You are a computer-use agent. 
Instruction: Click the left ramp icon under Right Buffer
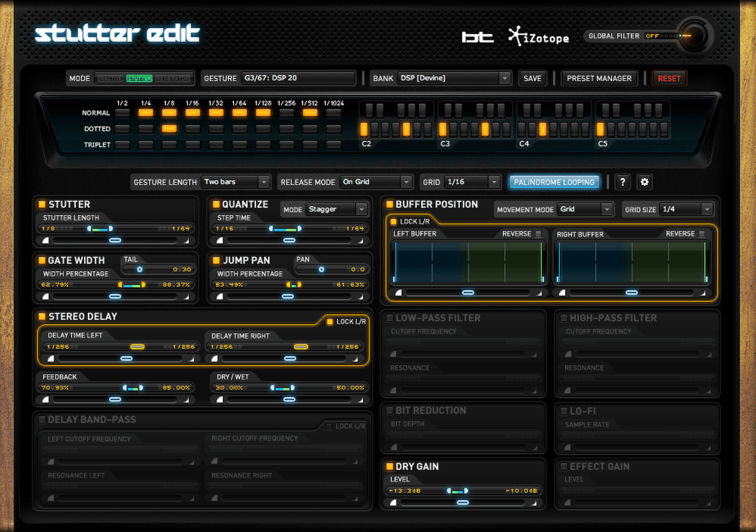(562, 293)
